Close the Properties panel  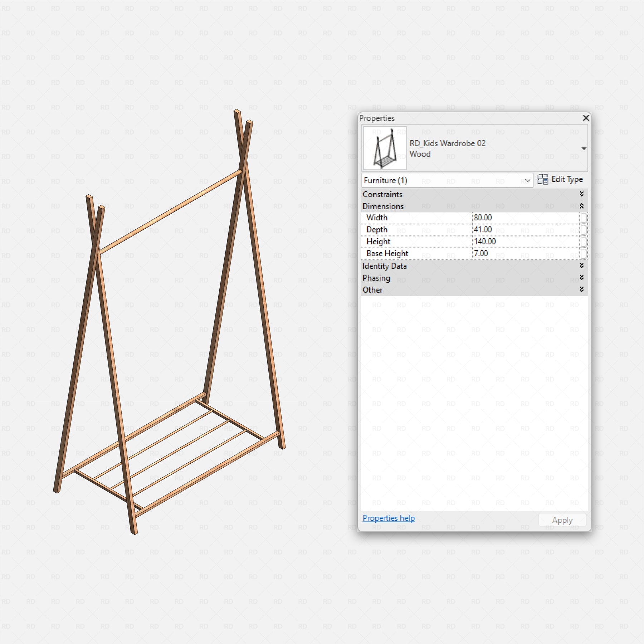click(586, 118)
